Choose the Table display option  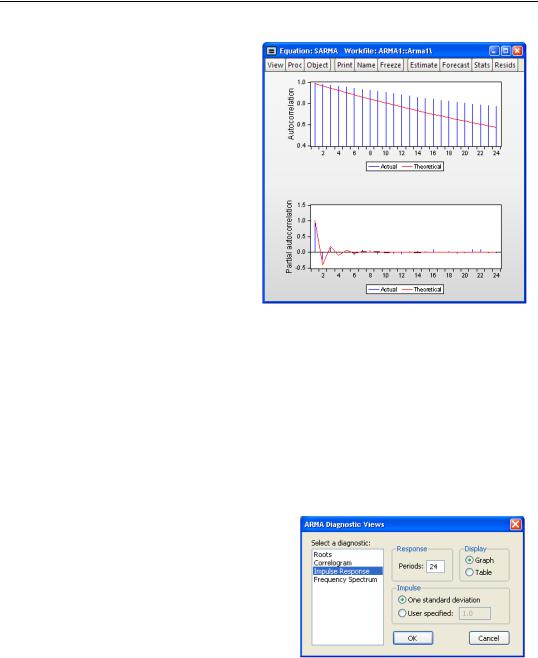coord(478,572)
